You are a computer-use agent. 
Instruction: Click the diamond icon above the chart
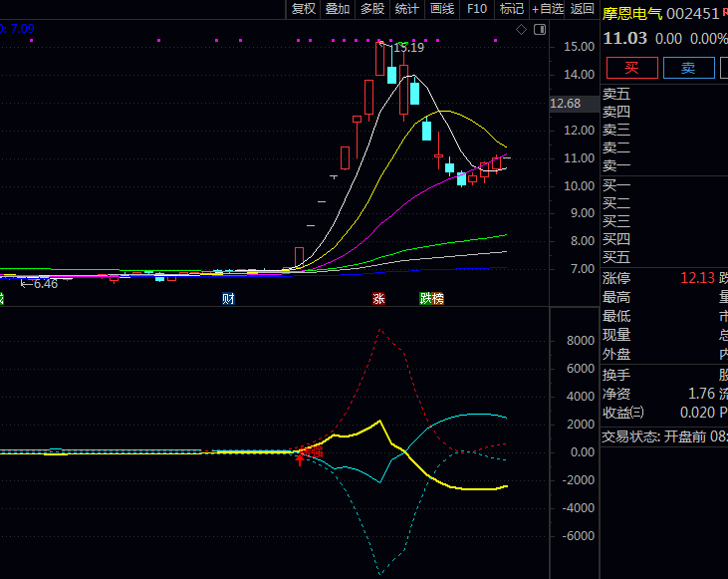[x=521, y=30]
